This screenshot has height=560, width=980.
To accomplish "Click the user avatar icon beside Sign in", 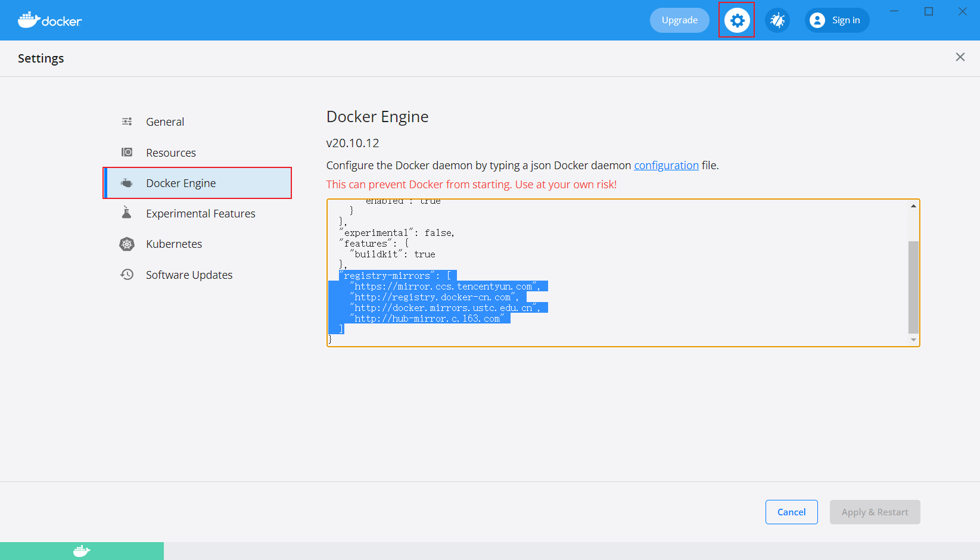I will point(817,20).
